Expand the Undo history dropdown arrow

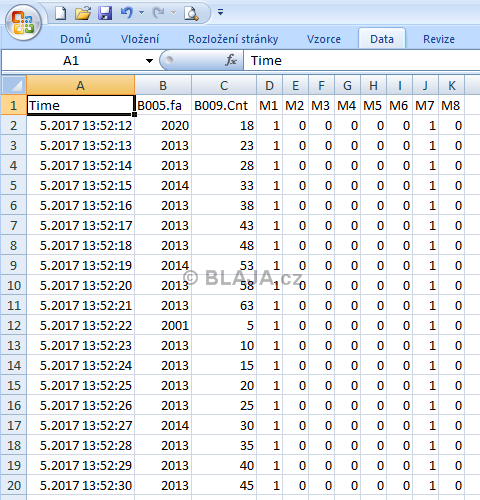point(141,13)
